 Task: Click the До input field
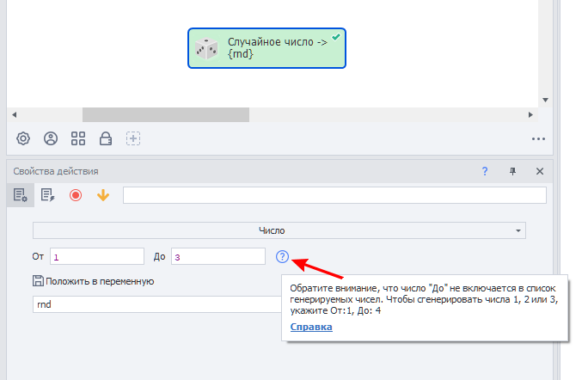(218, 256)
